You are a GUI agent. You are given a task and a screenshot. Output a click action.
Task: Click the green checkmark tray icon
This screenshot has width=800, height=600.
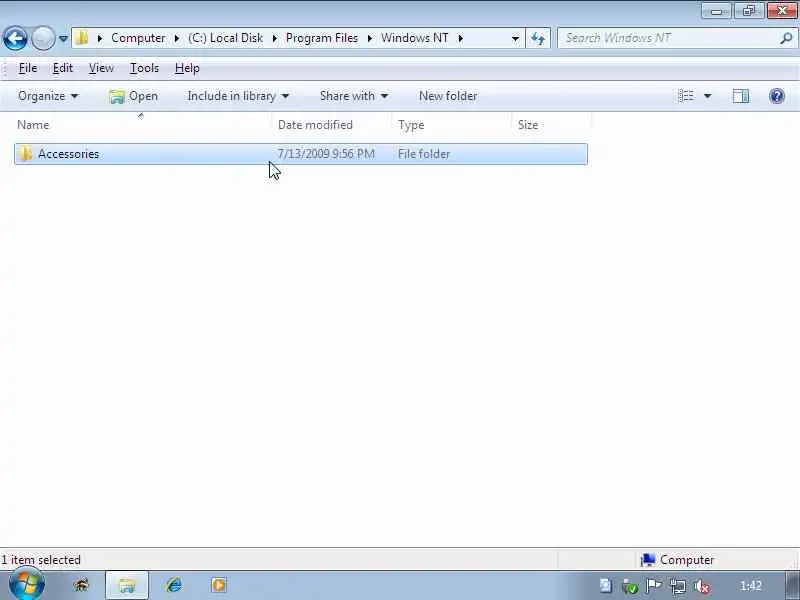pyautogui.click(x=630, y=587)
